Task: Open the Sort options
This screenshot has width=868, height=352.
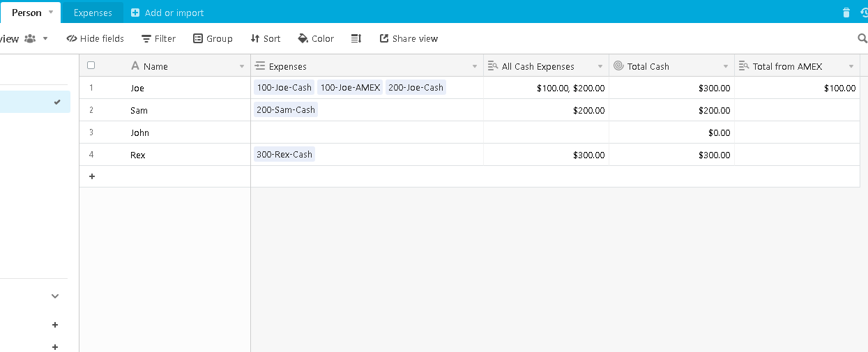Action: [x=265, y=38]
